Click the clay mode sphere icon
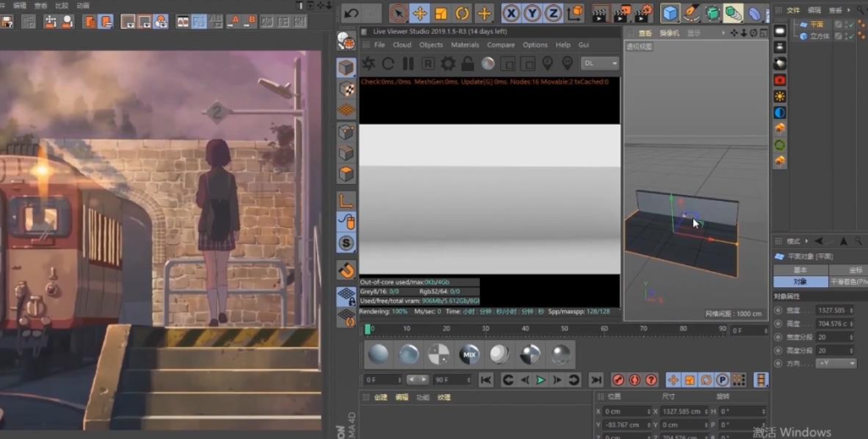Viewport: 868px width, 439px height. (487, 64)
